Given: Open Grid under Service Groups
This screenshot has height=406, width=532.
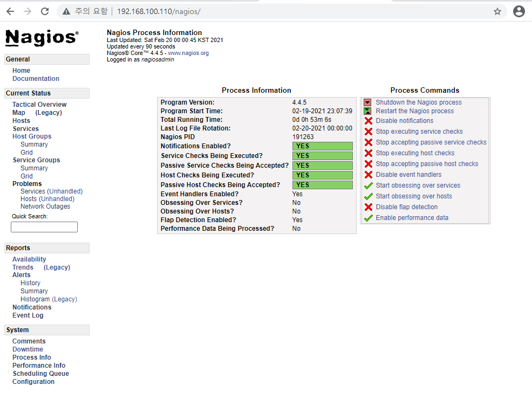Looking at the screenshot, I should click(x=26, y=176).
